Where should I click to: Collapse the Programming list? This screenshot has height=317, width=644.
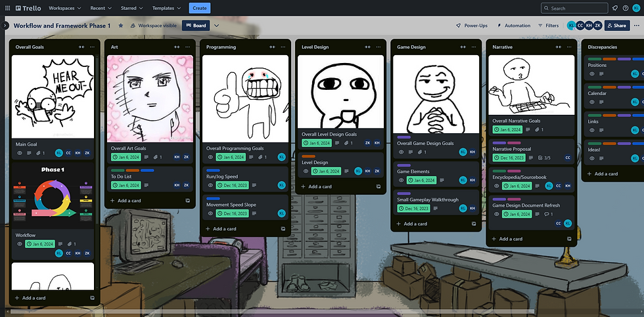pos(272,47)
